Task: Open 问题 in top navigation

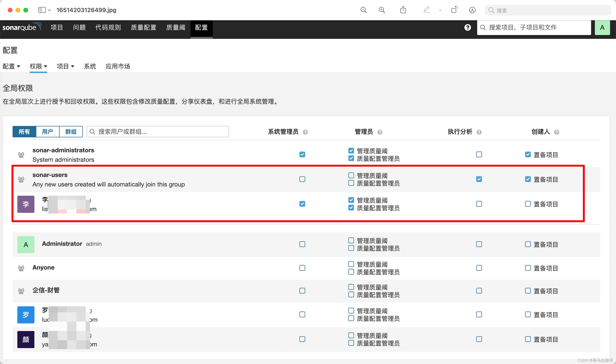Action: point(79,27)
